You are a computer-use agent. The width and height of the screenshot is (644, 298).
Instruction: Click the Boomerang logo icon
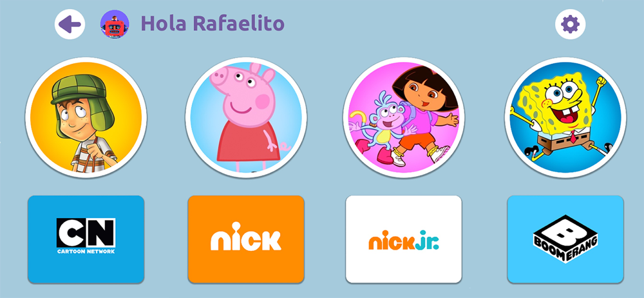(565, 239)
